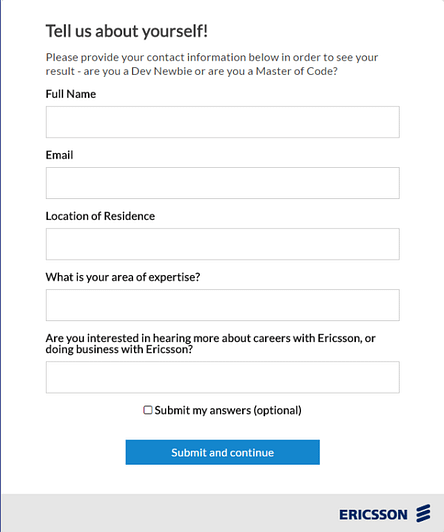Click the Ericsson careers or business answer field
The image size is (444, 532).
coord(223,377)
